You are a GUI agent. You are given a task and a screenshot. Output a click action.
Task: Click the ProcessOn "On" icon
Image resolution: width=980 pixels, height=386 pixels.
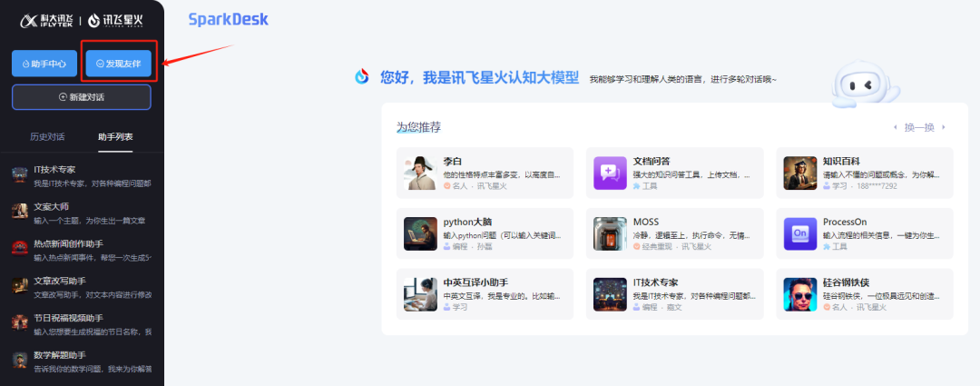pyautogui.click(x=800, y=234)
